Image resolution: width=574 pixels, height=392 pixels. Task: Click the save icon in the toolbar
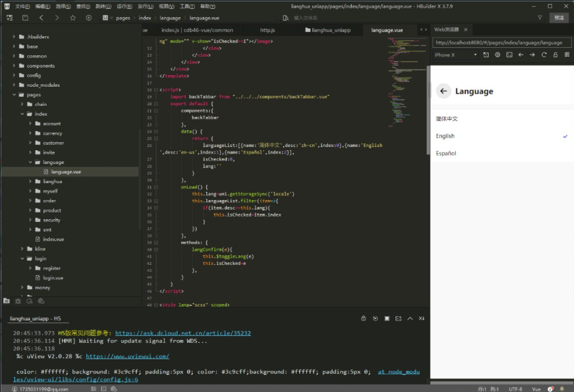coord(25,18)
